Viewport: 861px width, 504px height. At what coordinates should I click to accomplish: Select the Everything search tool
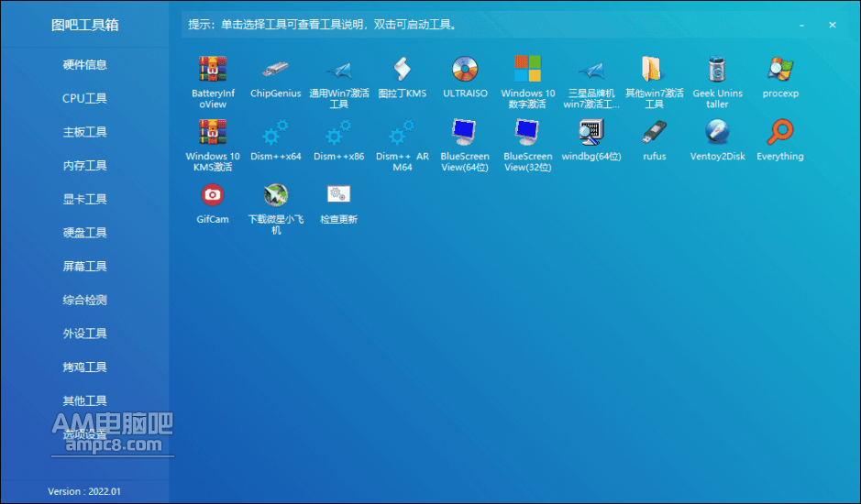click(780, 132)
